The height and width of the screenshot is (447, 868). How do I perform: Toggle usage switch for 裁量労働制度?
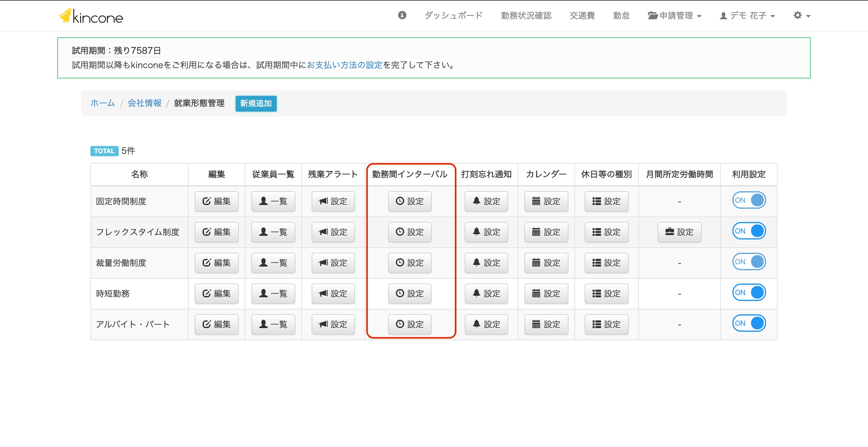[x=749, y=262]
